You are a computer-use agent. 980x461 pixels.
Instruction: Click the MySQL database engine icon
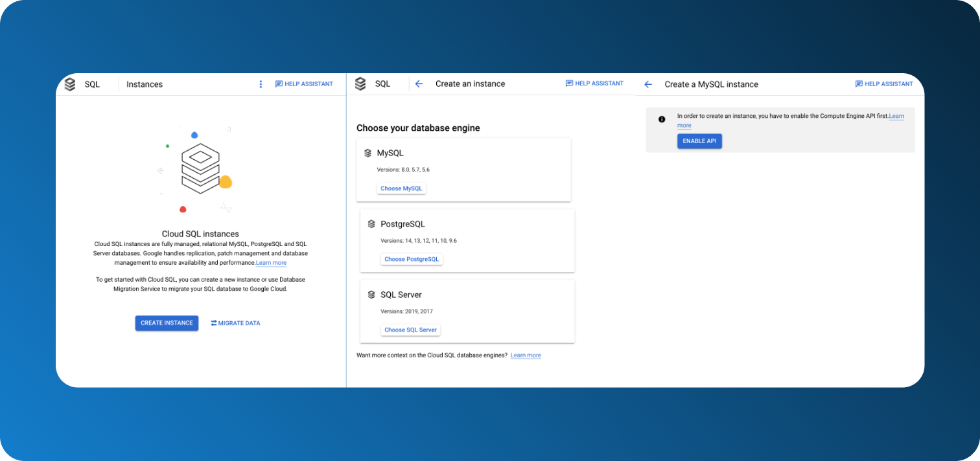(368, 153)
